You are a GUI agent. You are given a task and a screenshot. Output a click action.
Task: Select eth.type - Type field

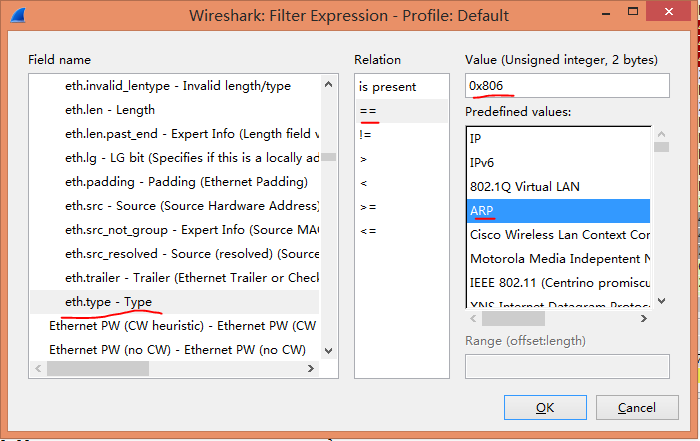point(175,302)
